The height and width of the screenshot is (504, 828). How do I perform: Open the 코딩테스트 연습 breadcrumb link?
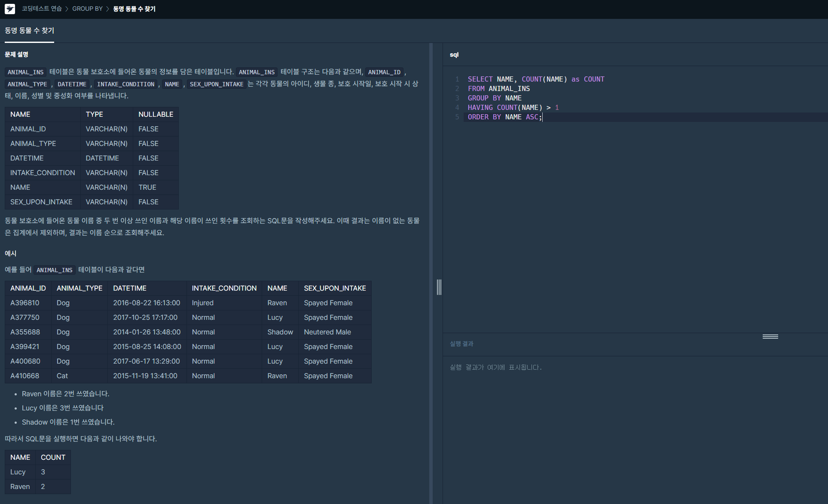pos(42,9)
